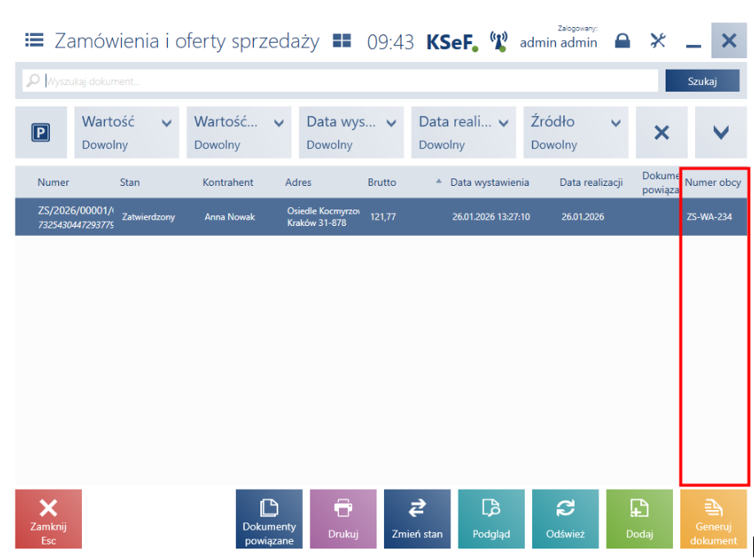Focus the Wyszukaj dokument search field
754x560 pixels.
coord(341,81)
